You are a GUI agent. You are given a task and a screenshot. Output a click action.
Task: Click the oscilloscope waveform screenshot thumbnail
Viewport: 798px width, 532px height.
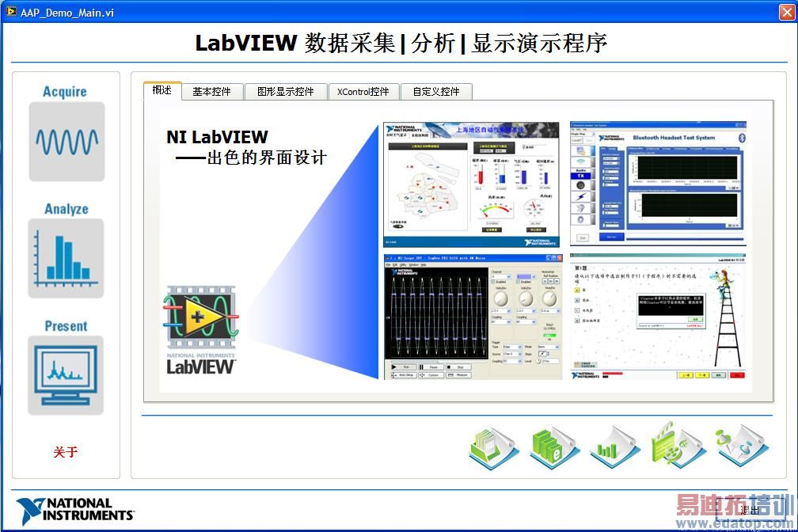click(473, 317)
